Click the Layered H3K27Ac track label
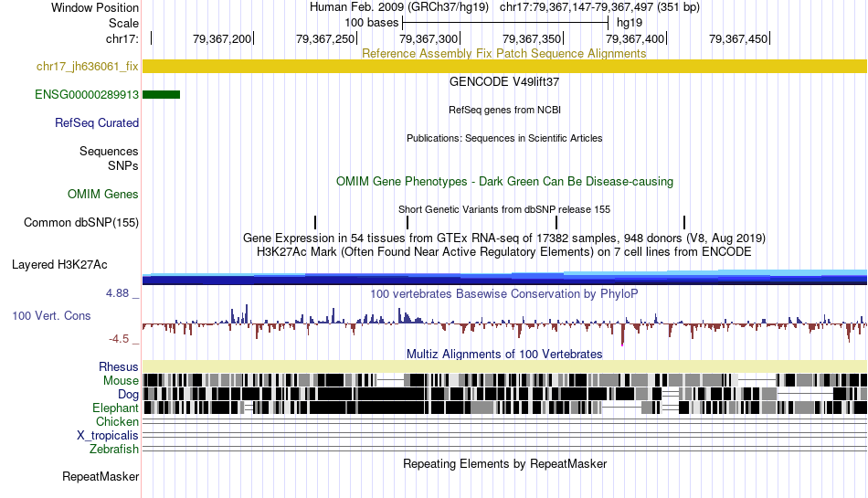The width and height of the screenshot is (868, 498). click(59, 264)
